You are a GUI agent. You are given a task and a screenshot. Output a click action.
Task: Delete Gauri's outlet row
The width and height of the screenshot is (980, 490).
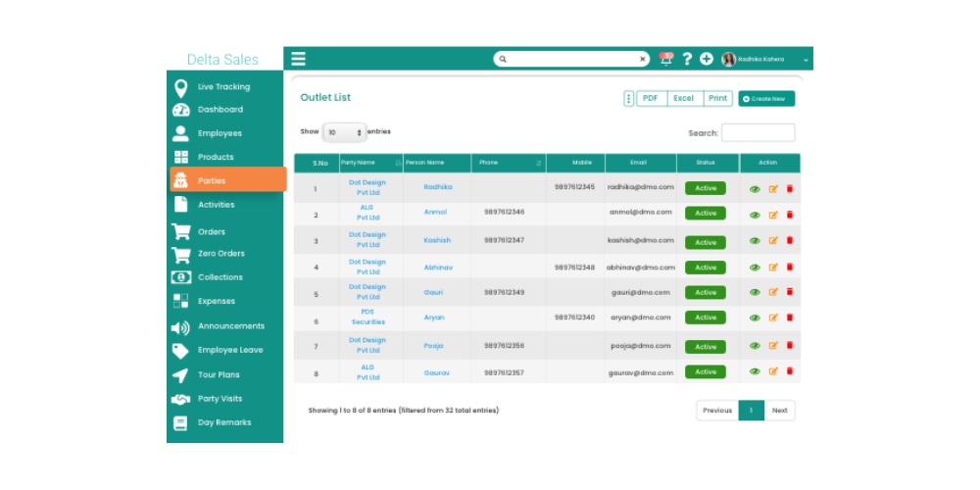789,292
